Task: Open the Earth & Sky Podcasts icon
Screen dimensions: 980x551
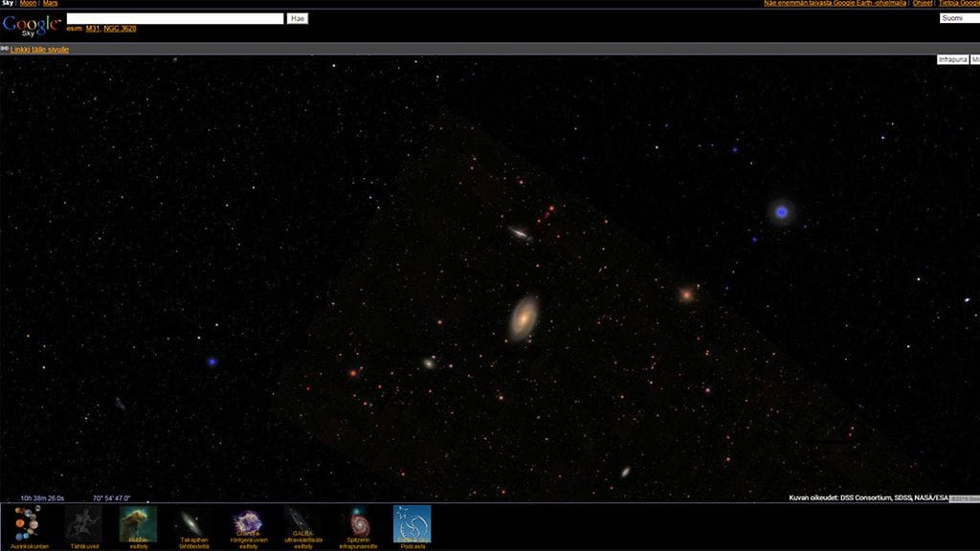Action: pyautogui.click(x=412, y=523)
